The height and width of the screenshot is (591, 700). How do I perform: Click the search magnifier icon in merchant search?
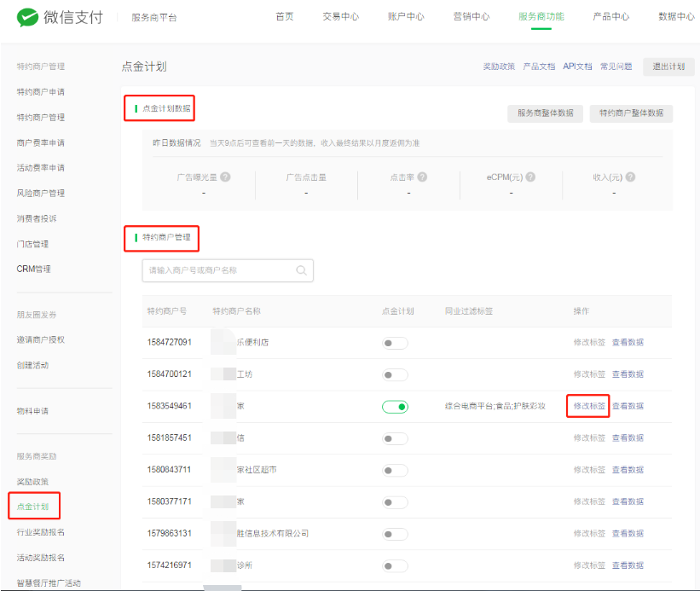(301, 270)
